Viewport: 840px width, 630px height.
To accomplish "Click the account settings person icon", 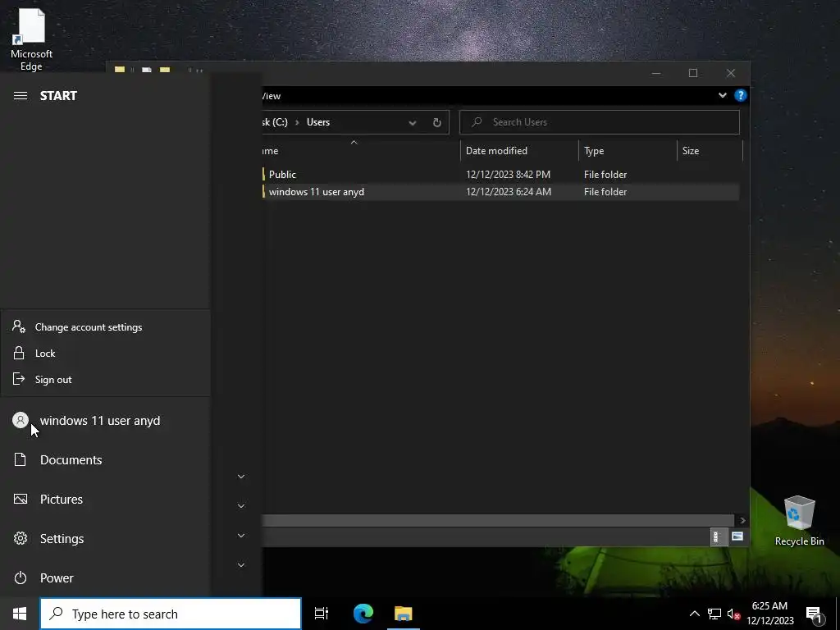I will (19, 326).
